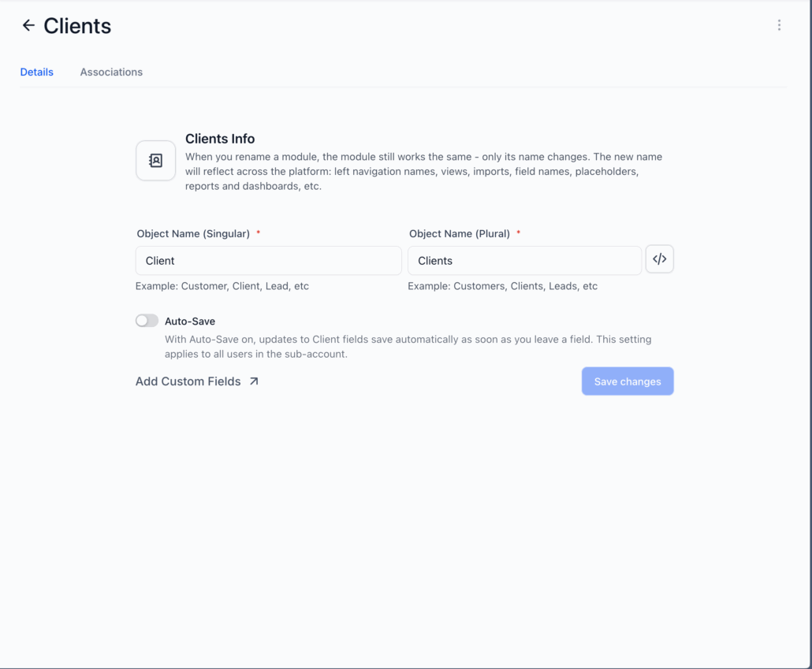Switch to the Details tab
Viewport: 812px width, 669px height.
coord(37,72)
